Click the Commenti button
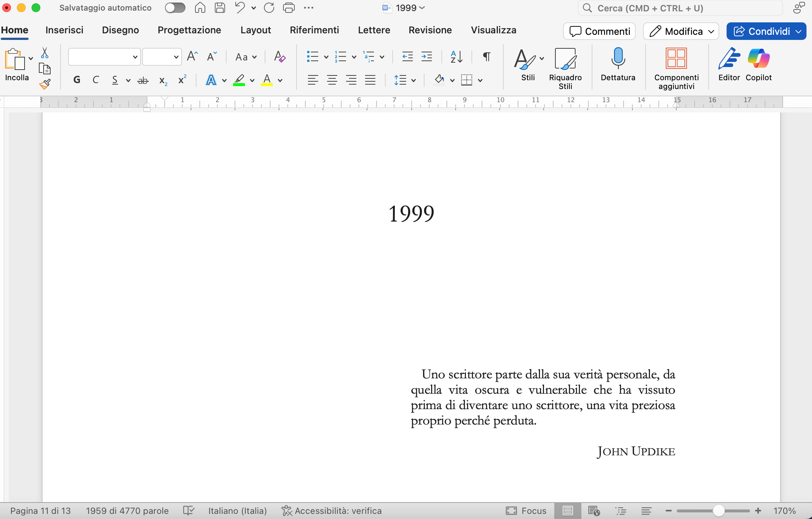The height and width of the screenshot is (519, 812). [x=600, y=31]
